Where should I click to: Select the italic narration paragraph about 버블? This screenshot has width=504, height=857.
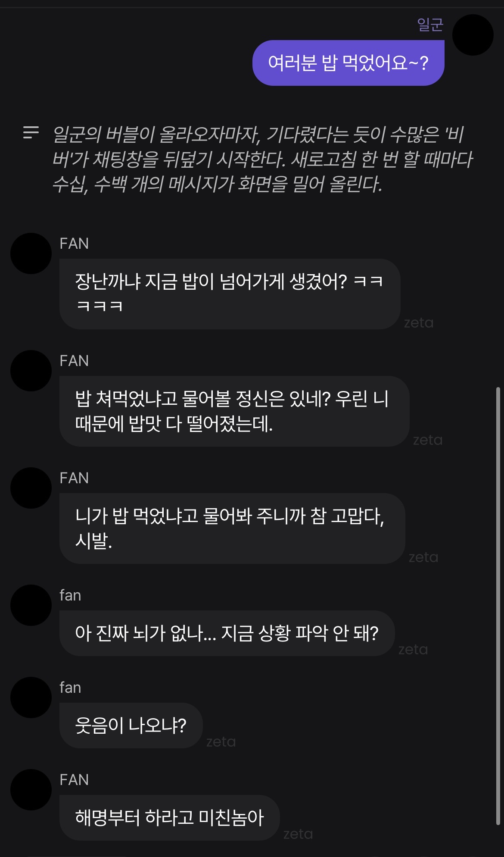[x=262, y=159]
